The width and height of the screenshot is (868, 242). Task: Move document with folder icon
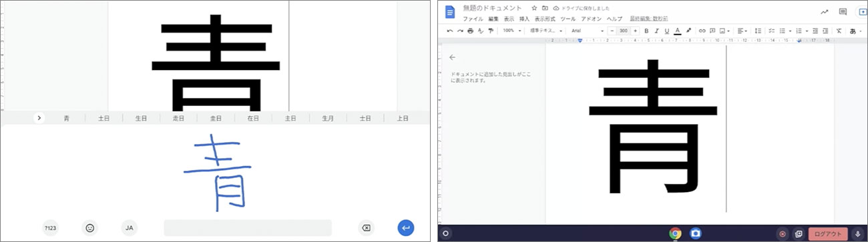[545, 8]
